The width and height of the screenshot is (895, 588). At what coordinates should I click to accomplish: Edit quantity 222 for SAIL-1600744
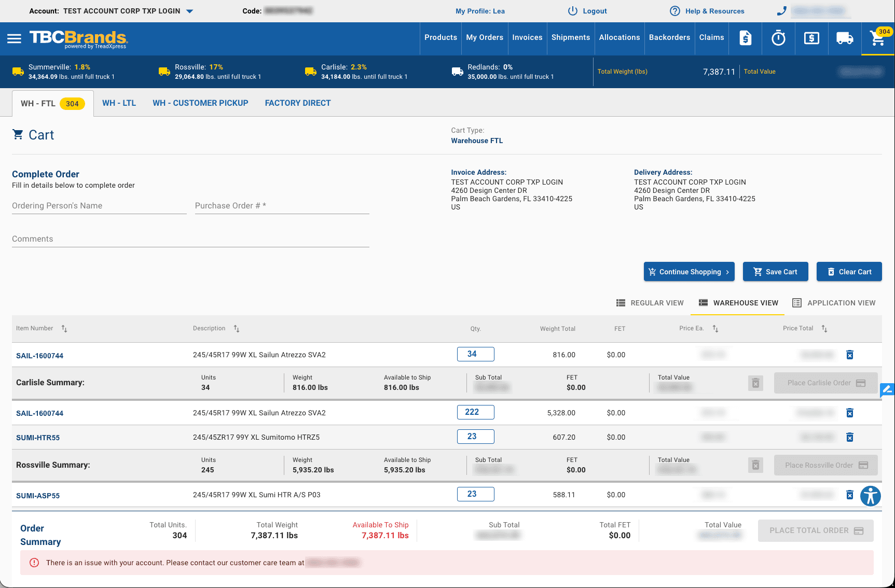point(476,412)
